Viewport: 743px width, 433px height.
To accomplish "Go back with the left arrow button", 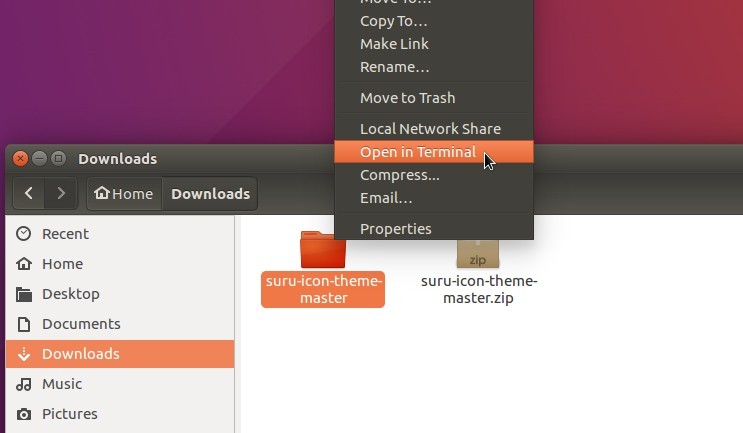I will 29,193.
